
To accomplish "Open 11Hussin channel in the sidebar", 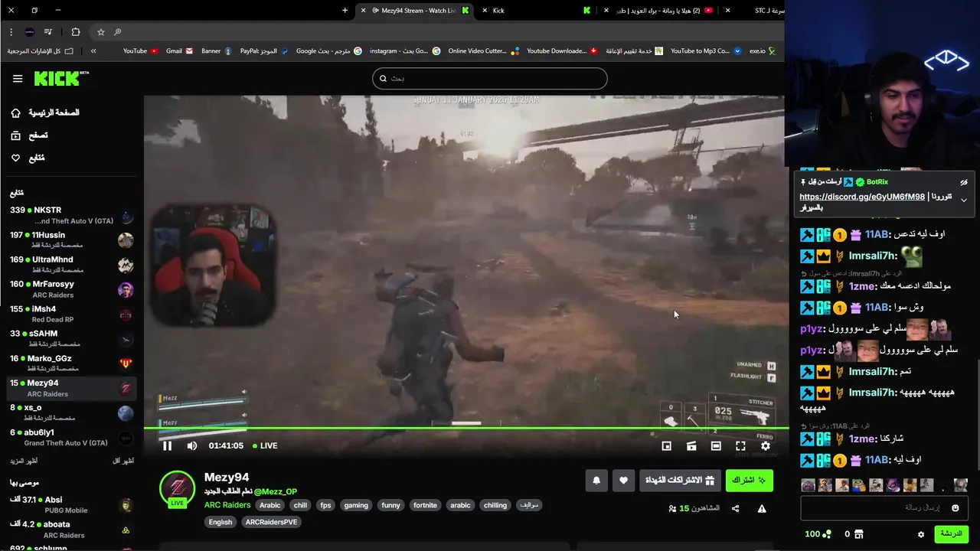I will [x=71, y=240].
